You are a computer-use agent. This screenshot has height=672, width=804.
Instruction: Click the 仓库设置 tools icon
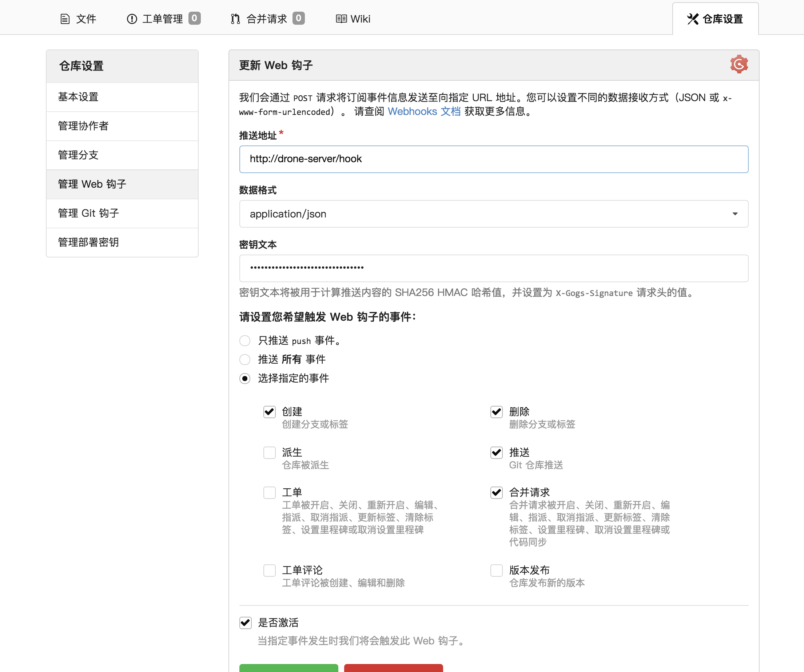click(x=693, y=19)
